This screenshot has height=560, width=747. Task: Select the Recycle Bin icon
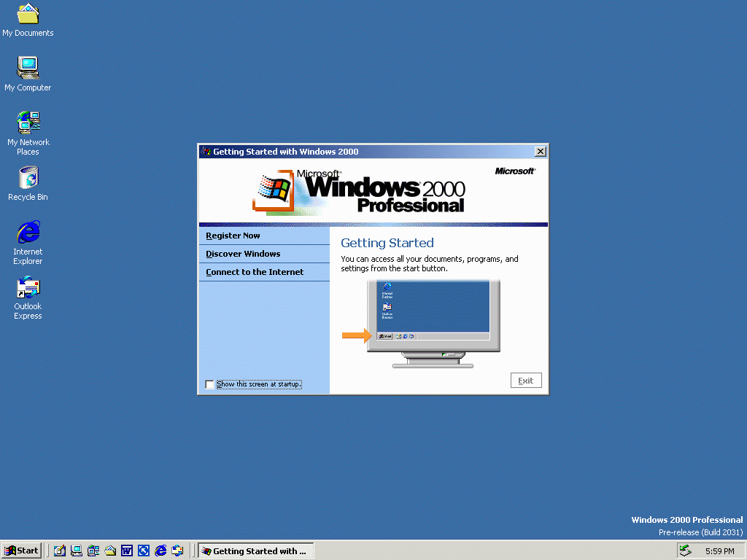click(x=28, y=178)
